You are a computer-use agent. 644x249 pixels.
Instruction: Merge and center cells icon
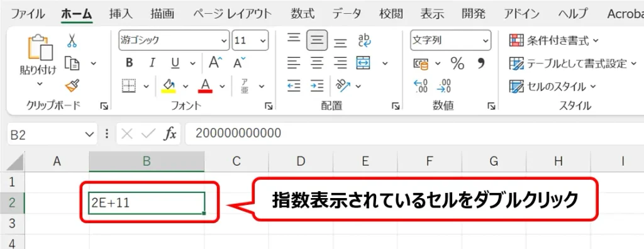point(364,63)
